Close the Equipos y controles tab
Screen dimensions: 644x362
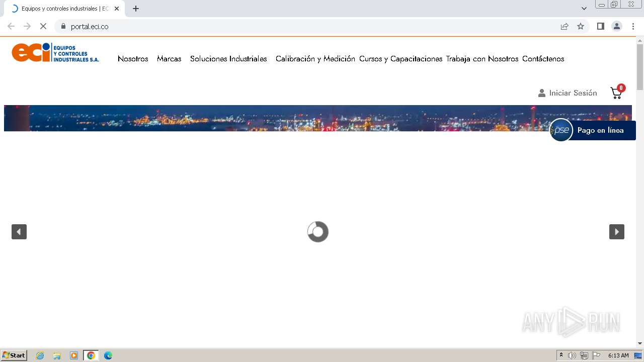117,9
